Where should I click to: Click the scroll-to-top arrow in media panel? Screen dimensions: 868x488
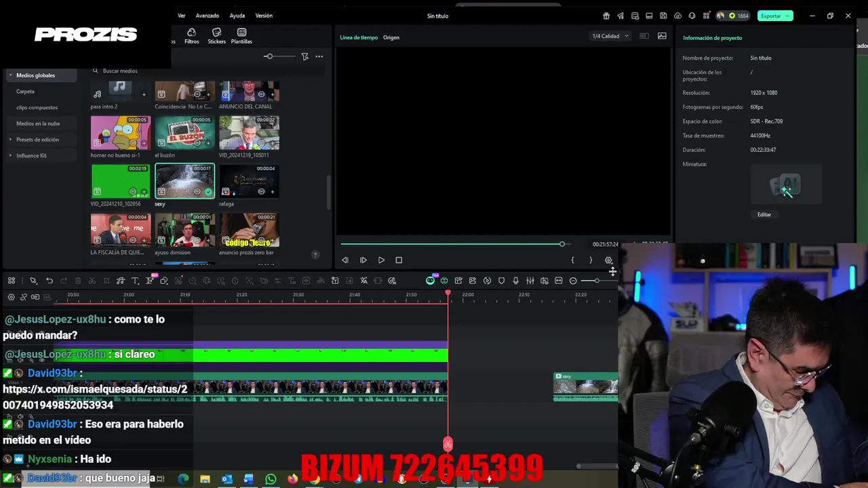point(315,254)
